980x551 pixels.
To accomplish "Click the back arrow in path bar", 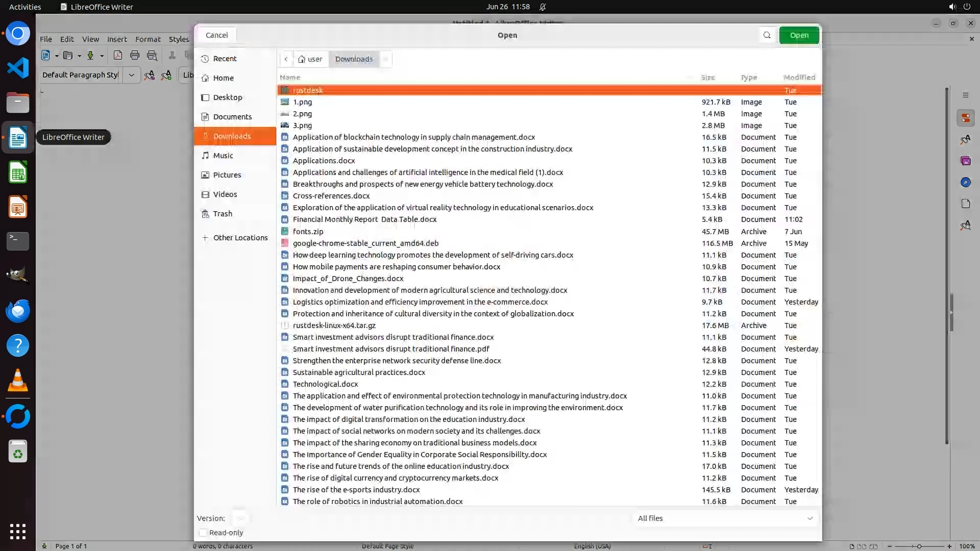I will (286, 59).
